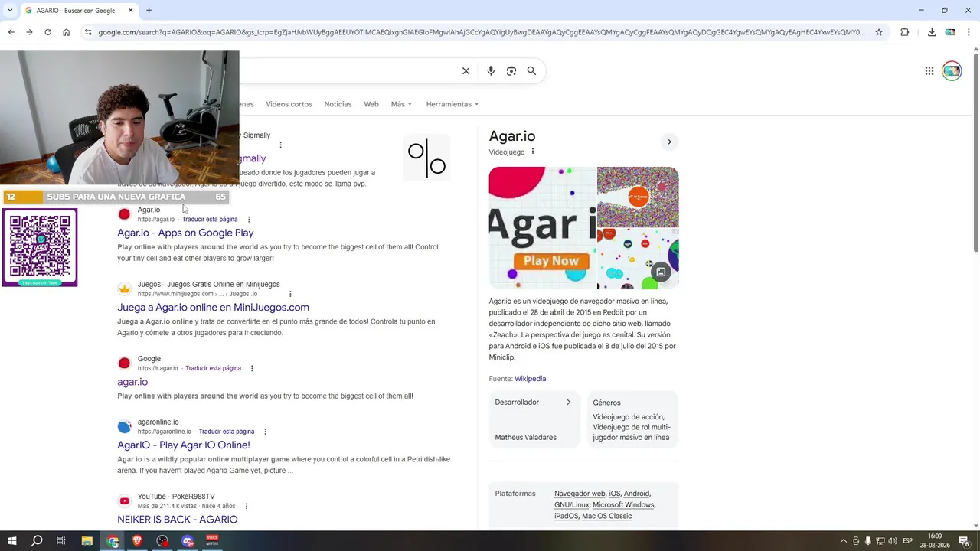Reload the page

[x=47, y=32]
